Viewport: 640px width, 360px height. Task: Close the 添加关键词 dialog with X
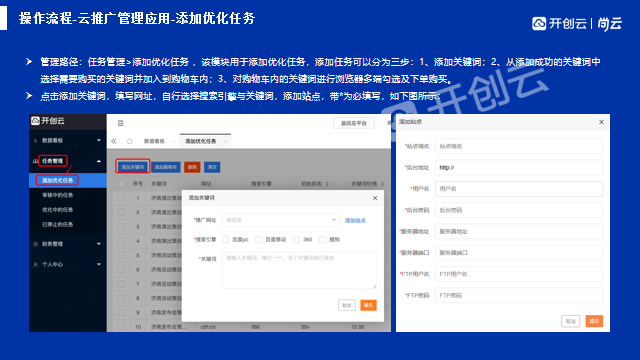click(x=375, y=198)
